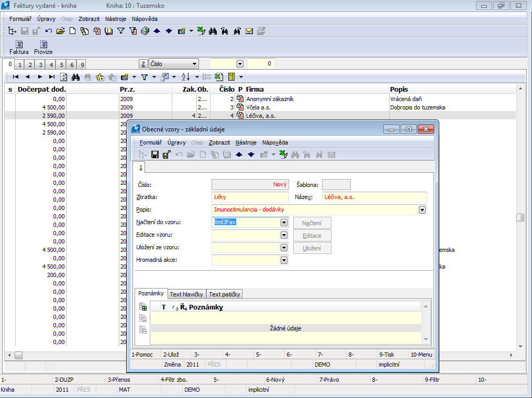This screenshot has width=532, height=398.
Task: Click the Provize document icon
Action: (x=43, y=45)
